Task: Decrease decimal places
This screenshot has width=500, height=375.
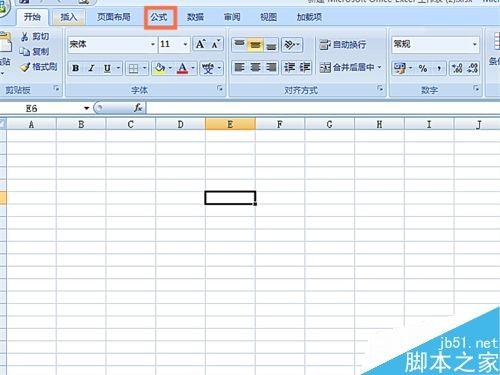Action: point(472,68)
